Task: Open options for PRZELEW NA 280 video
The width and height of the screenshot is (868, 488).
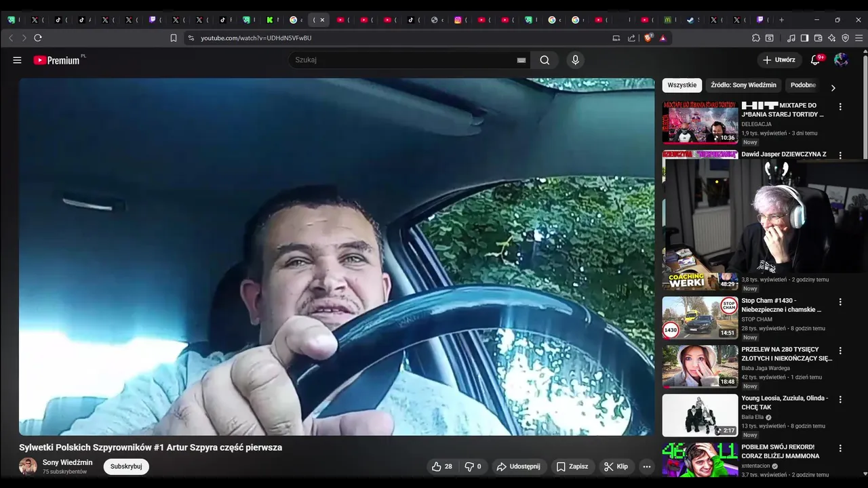Action: pyautogui.click(x=840, y=350)
